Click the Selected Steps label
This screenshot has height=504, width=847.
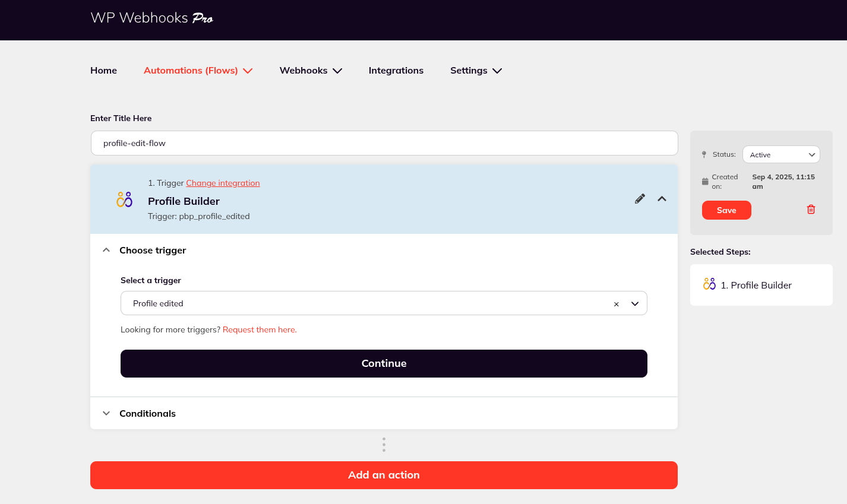click(720, 252)
